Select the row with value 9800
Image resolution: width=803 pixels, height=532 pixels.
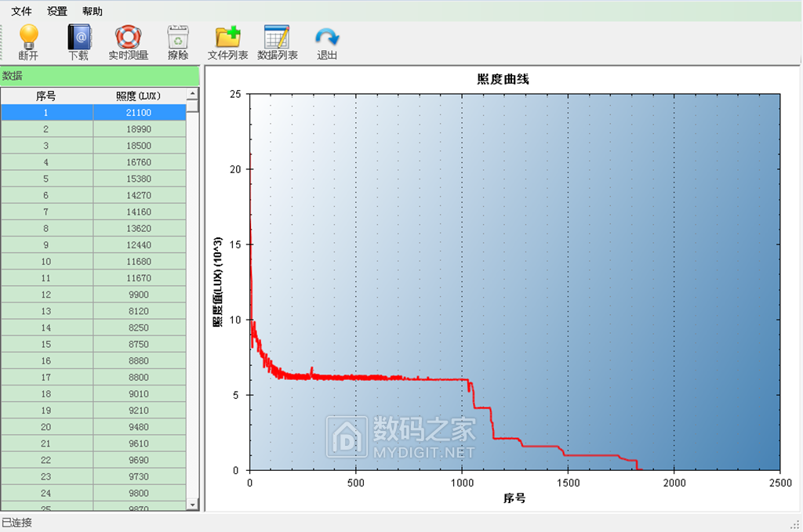(93, 493)
